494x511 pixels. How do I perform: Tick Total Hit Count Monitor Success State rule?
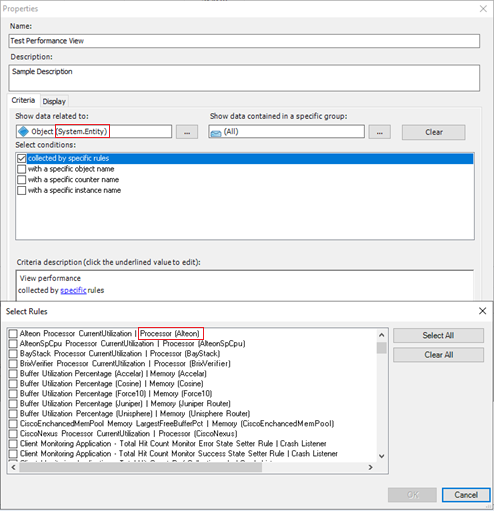pyautogui.click(x=13, y=454)
